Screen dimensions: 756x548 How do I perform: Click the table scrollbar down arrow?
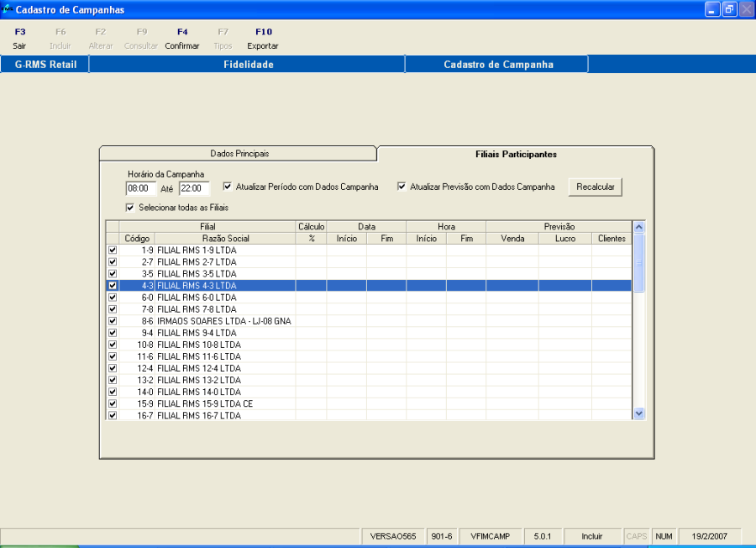[639, 414]
